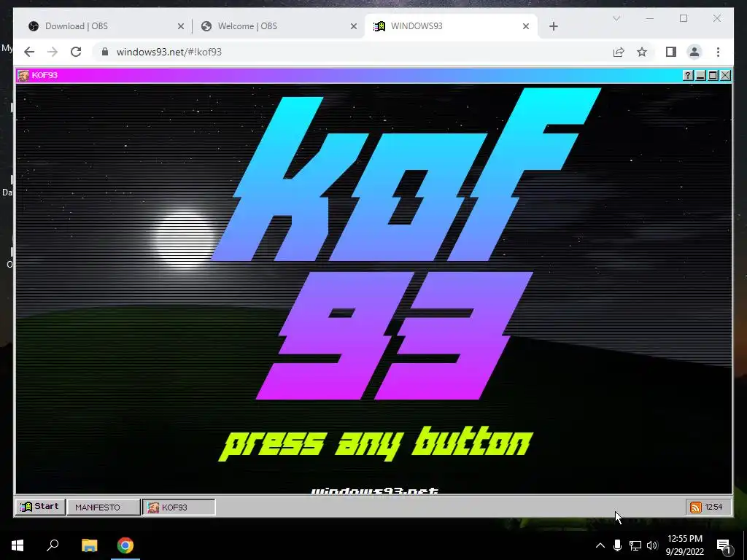Image resolution: width=747 pixels, height=560 pixels.
Task: Reload the windows93.net page
Action: (76, 52)
